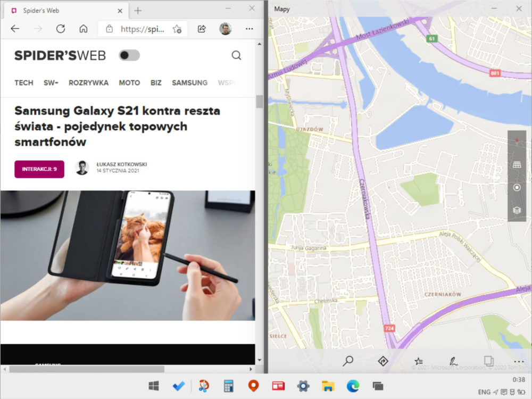Open the SAMSUNG section
Viewport: 532px width, 399px height.
[190, 83]
